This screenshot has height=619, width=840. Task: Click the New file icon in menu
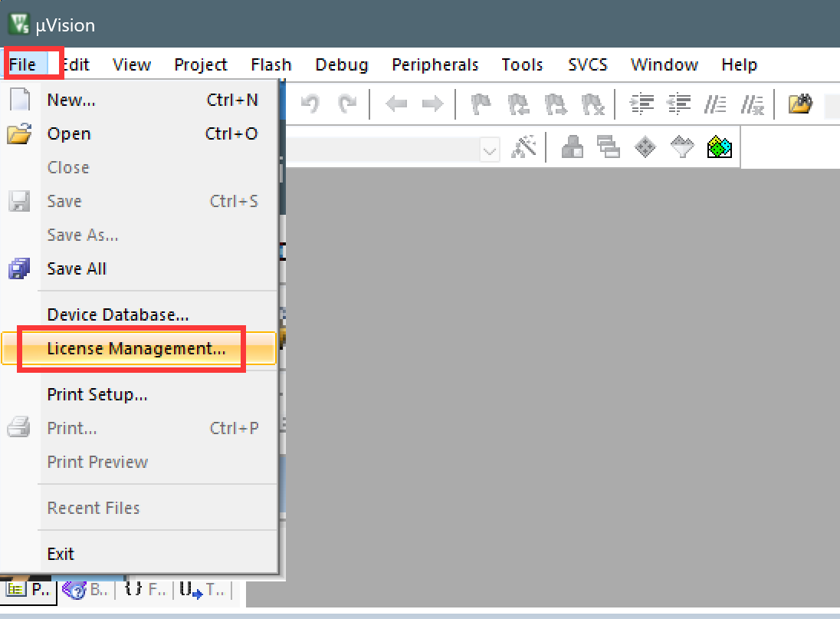[x=20, y=100]
